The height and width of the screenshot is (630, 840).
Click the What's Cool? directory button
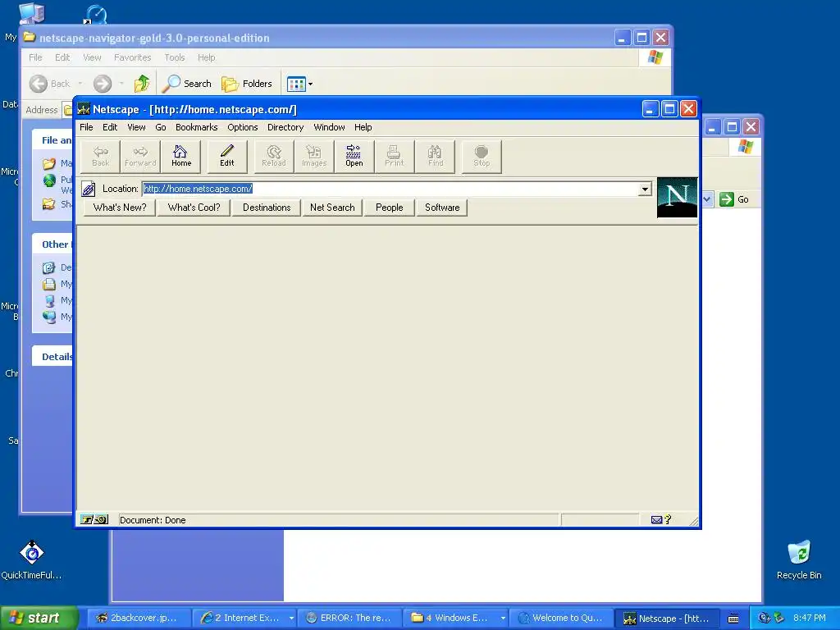pos(194,208)
